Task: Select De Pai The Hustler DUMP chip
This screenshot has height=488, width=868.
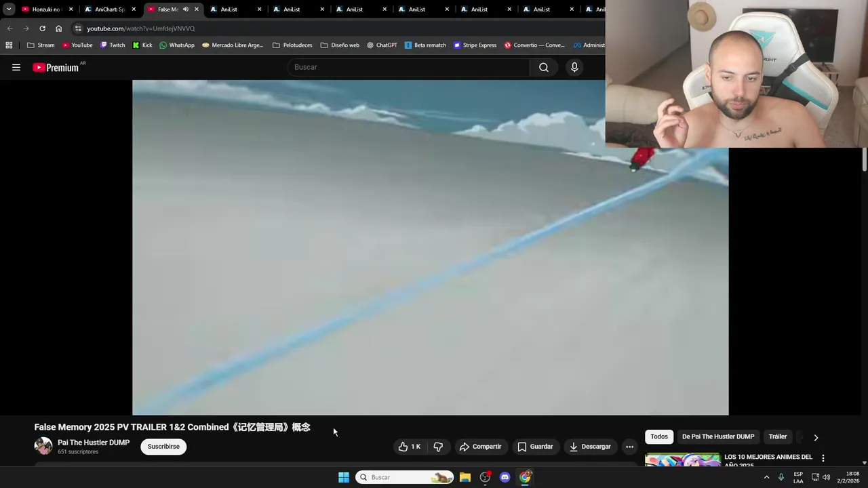Action: [x=718, y=436]
